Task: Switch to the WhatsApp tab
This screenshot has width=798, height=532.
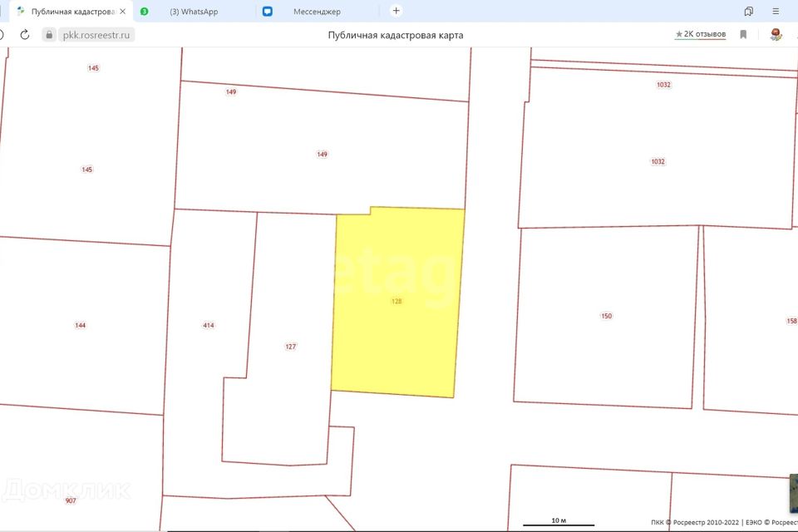Action: 193,12
